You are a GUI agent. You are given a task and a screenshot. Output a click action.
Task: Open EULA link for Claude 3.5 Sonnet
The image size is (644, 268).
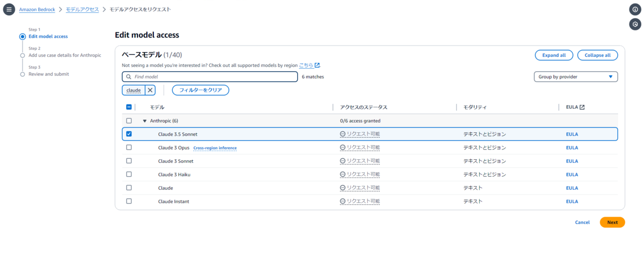pyautogui.click(x=572, y=134)
